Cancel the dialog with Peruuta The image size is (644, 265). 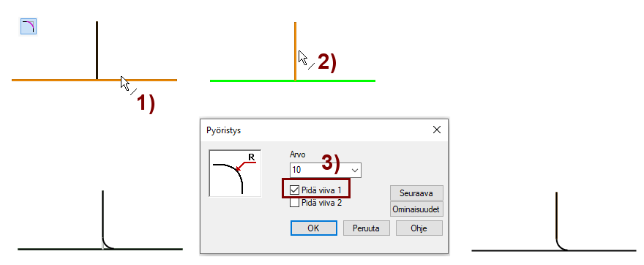(x=367, y=228)
